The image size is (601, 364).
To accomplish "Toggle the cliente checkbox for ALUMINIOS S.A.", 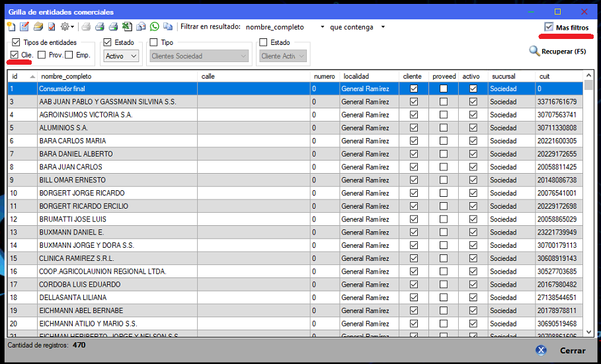I will (x=414, y=127).
